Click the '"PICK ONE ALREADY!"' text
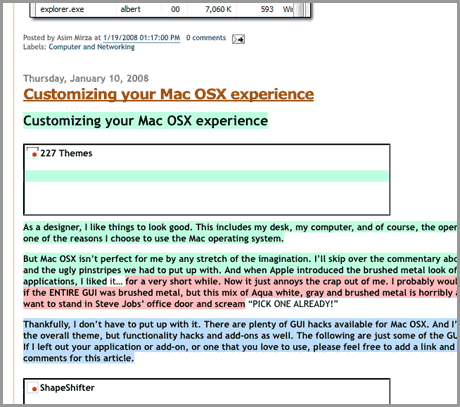Image resolution: width=460 pixels, height=407 pixels. click(x=293, y=304)
